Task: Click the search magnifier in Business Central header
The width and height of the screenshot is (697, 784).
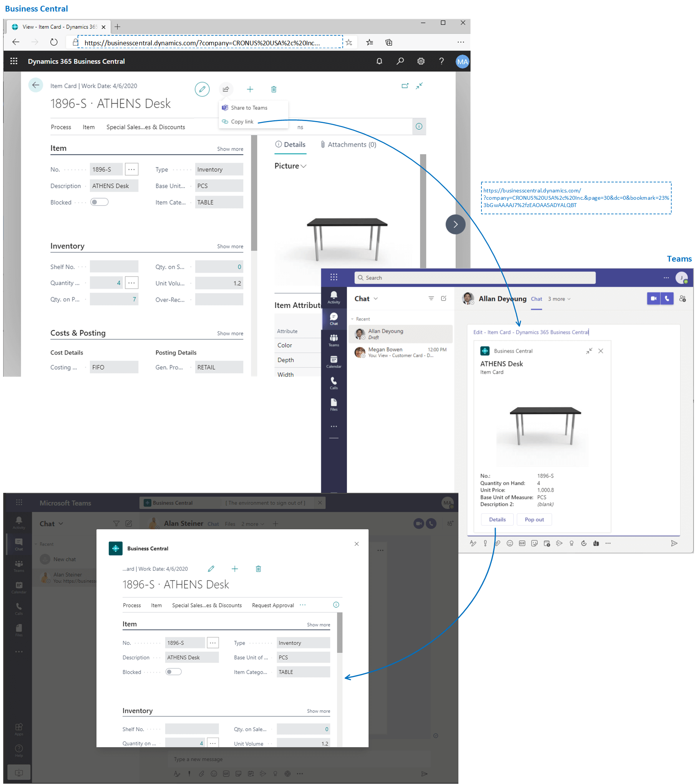Action: point(400,61)
